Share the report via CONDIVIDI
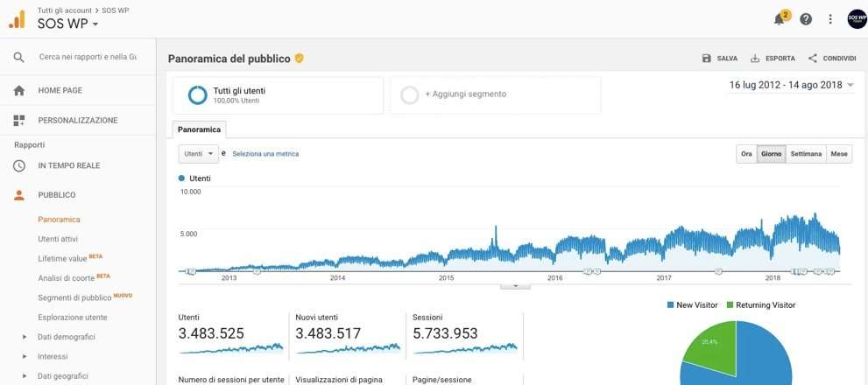 (x=831, y=59)
